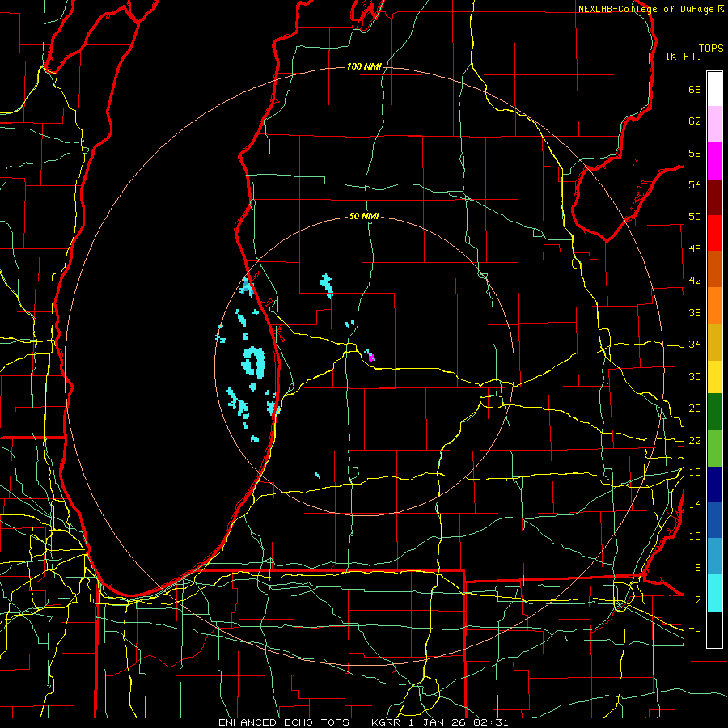Click the legend value "18"
This screenshot has width=728, height=728.
(x=695, y=472)
